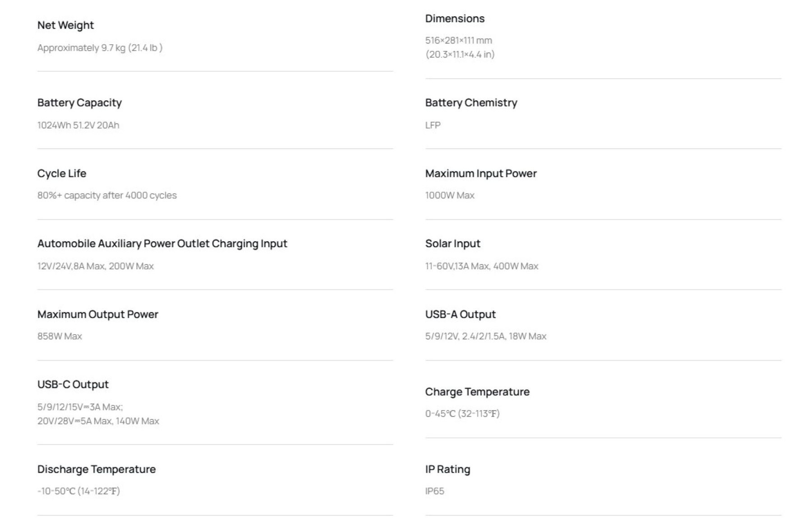Screen dimensions: 812x524
Task: Select the 9.7 kg weight value text
Action: 100,48
